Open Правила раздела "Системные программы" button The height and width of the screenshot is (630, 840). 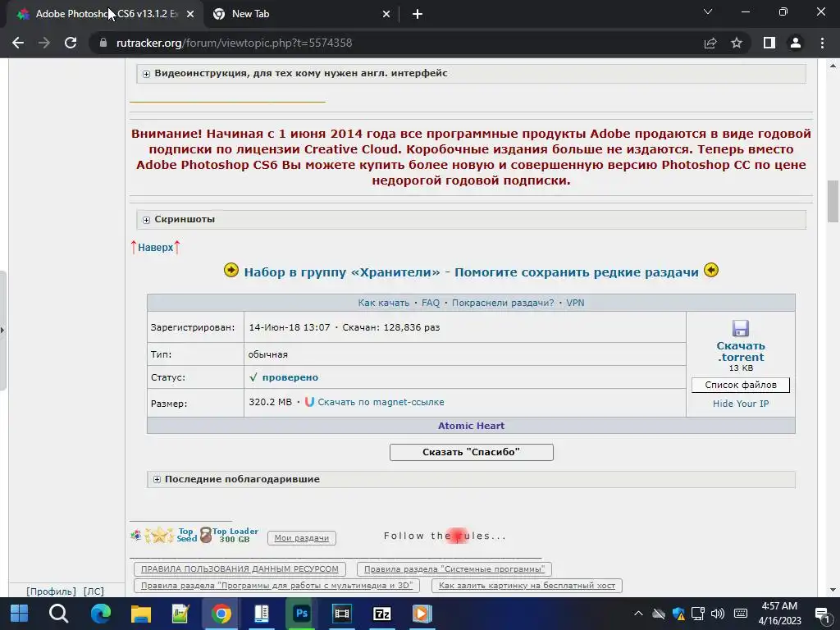point(454,569)
